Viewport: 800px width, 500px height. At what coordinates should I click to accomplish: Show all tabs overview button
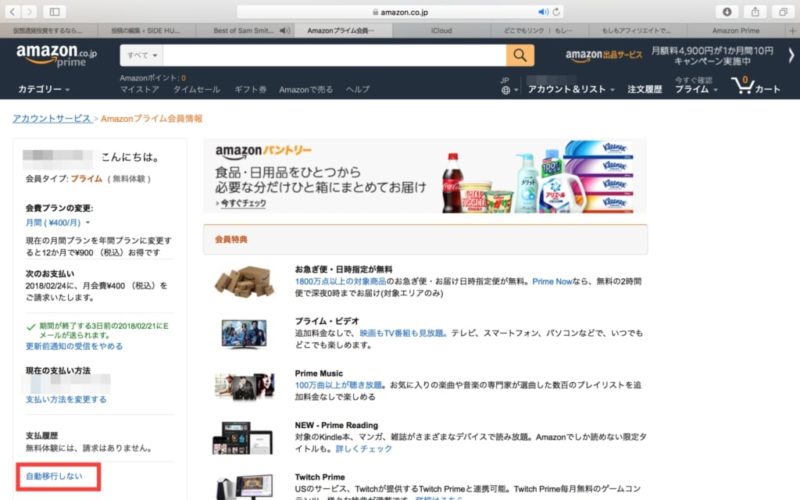(x=783, y=12)
